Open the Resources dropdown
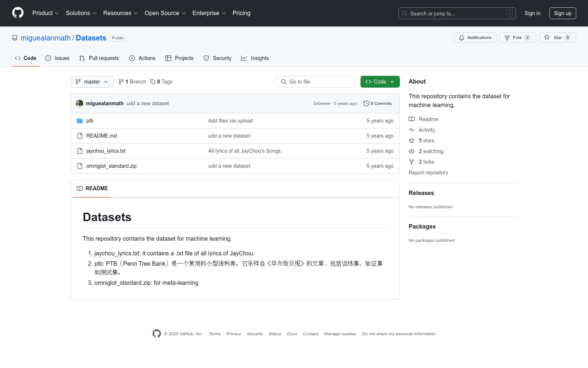The image size is (588, 368). pos(121,13)
